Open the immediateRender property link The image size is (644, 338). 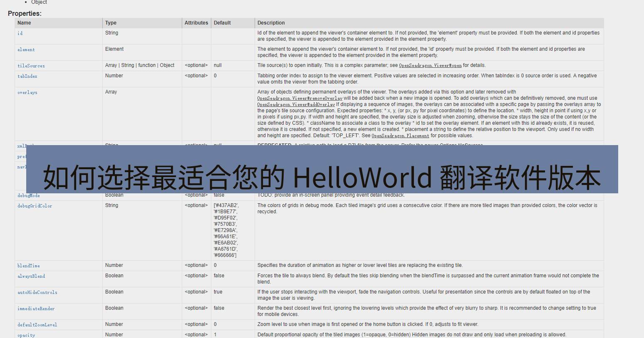tap(36, 308)
